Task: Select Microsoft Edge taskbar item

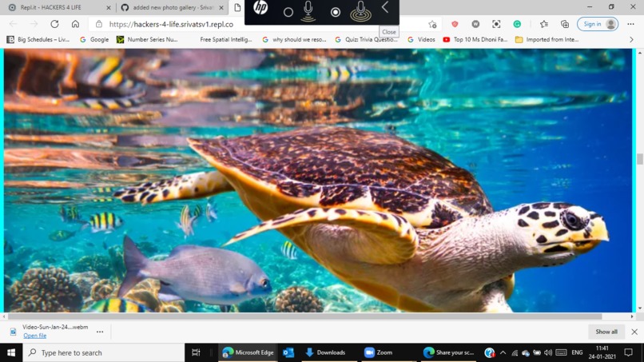Action: (248, 352)
